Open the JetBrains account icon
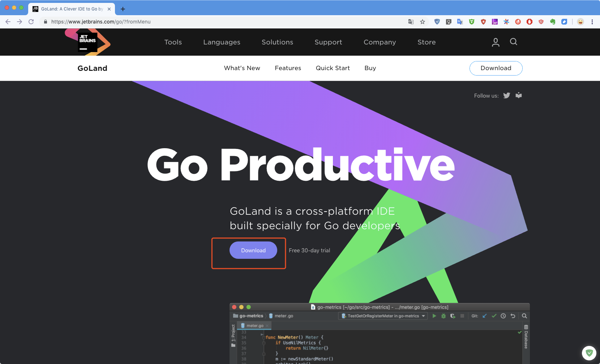The height and width of the screenshot is (364, 600). [x=496, y=42]
